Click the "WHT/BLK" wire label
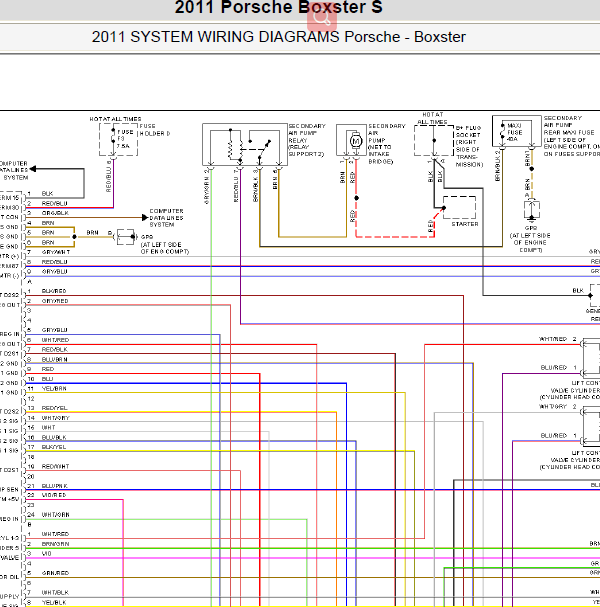The width and height of the screenshot is (600, 607). pos(55,593)
